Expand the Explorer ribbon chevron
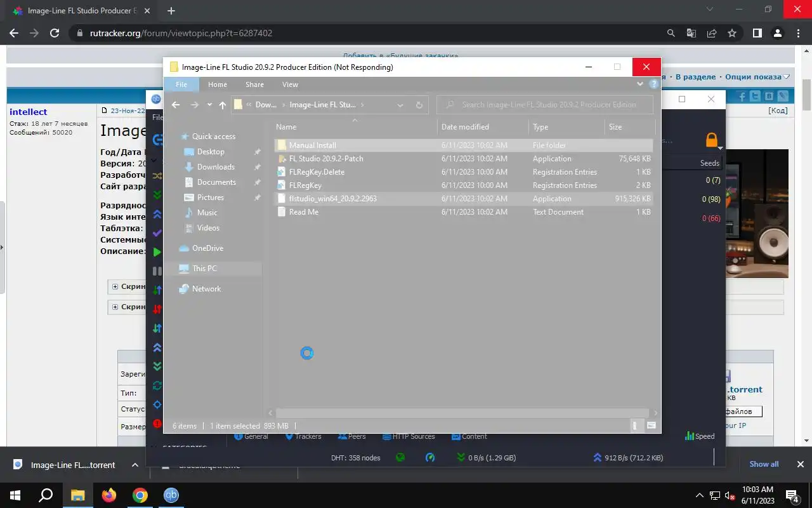 click(x=640, y=84)
